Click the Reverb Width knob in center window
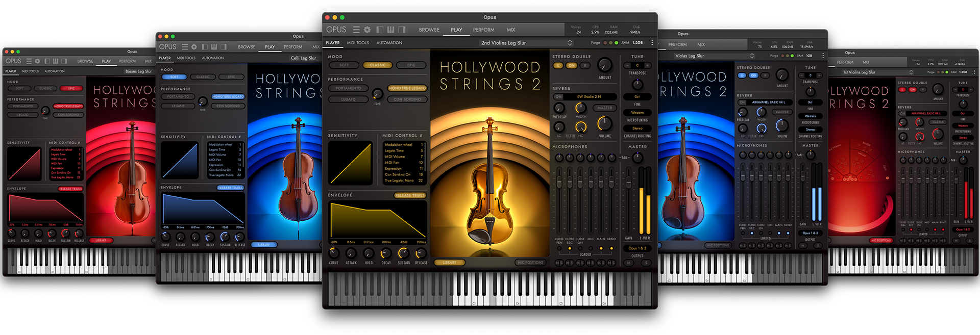The height and width of the screenshot is (335, 980). coord(581,108)
